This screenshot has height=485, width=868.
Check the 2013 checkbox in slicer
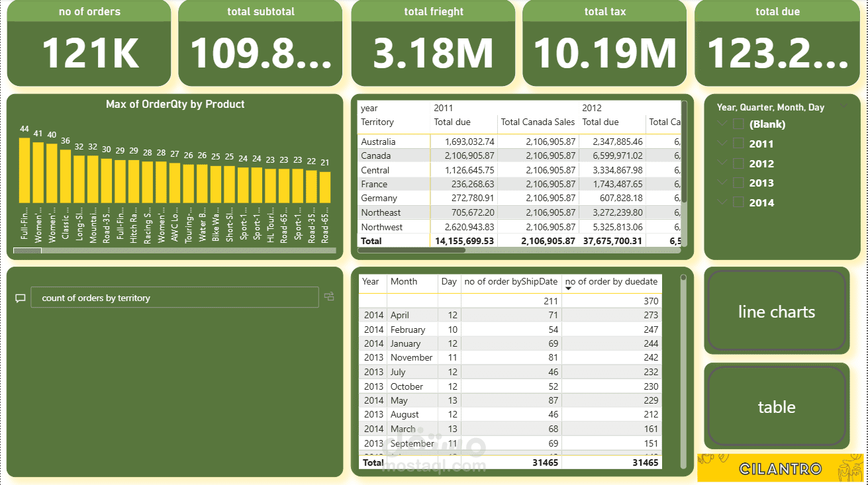(x=739, y=183)
